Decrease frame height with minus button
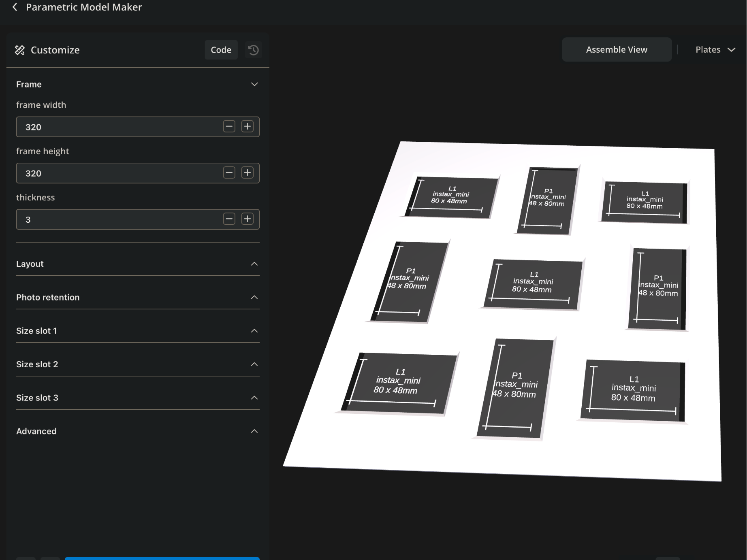The image size is (747, 560). [229, 172]
